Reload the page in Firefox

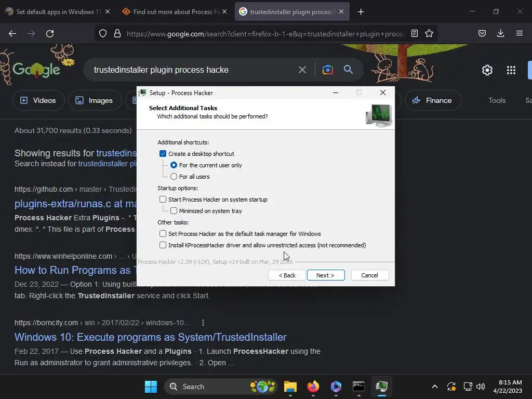click(x=50, y=34)
